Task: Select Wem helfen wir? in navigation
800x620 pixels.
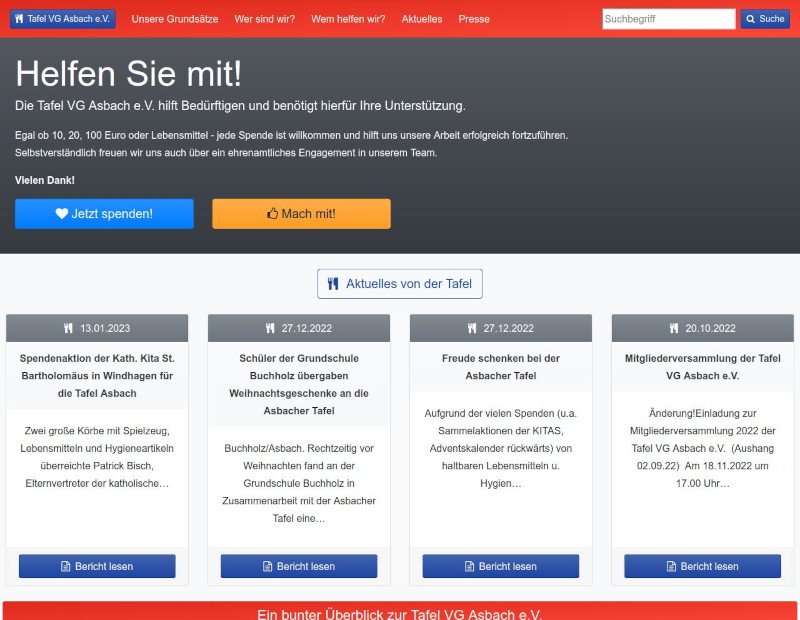Action: click(347, 19)
